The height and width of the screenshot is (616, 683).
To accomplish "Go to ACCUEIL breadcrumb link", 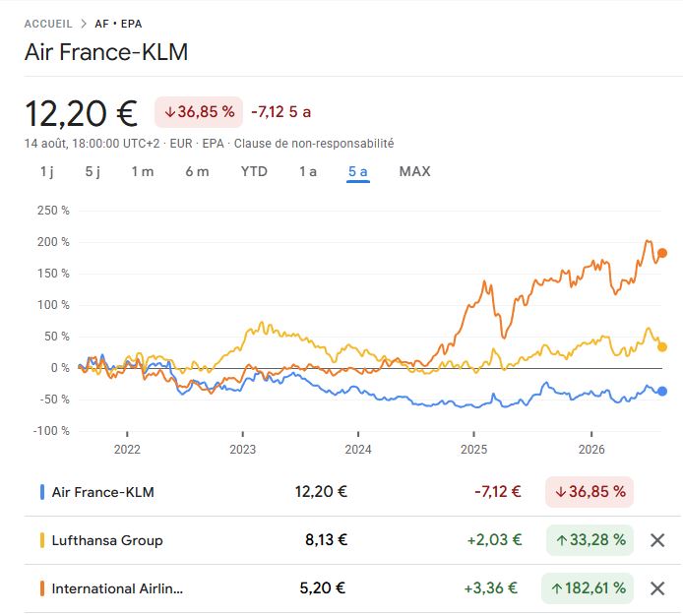I will point(48,24).
